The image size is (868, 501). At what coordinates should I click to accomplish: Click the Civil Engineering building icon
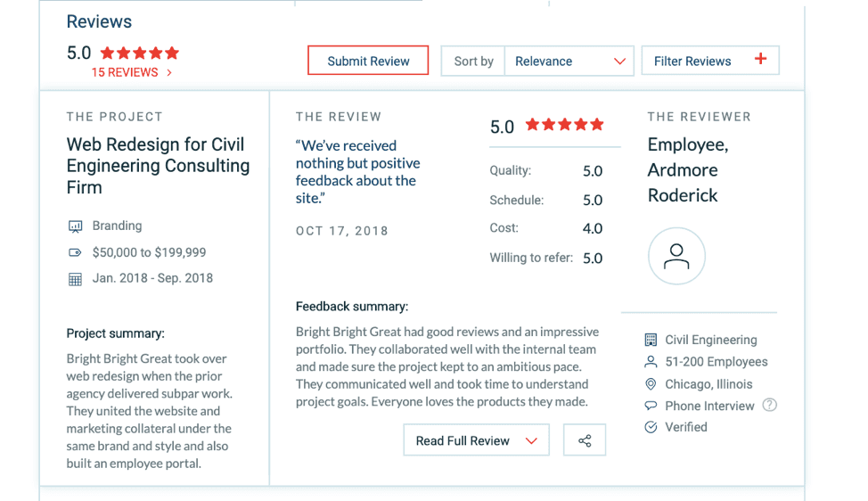tap(651, 340)
